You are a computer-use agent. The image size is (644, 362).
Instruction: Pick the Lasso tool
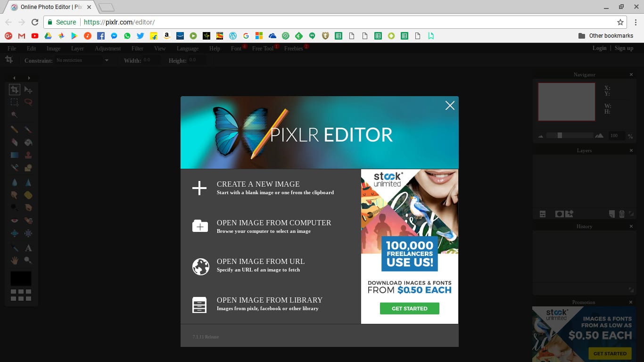click(x=28, y=102)
